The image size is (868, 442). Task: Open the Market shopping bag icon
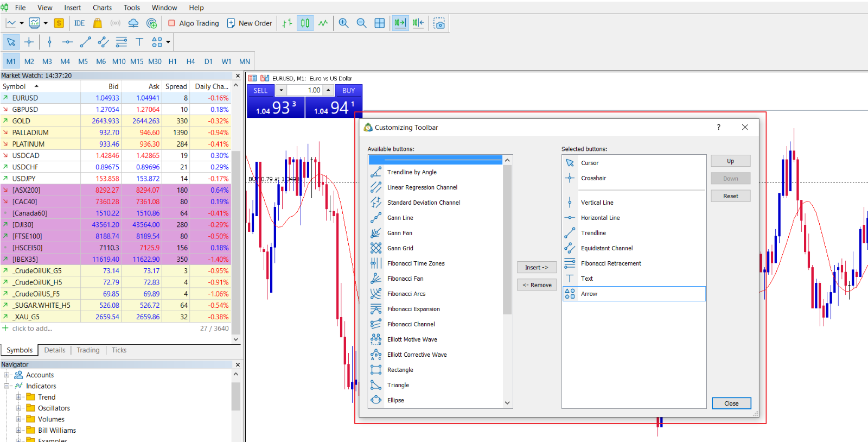98,23
